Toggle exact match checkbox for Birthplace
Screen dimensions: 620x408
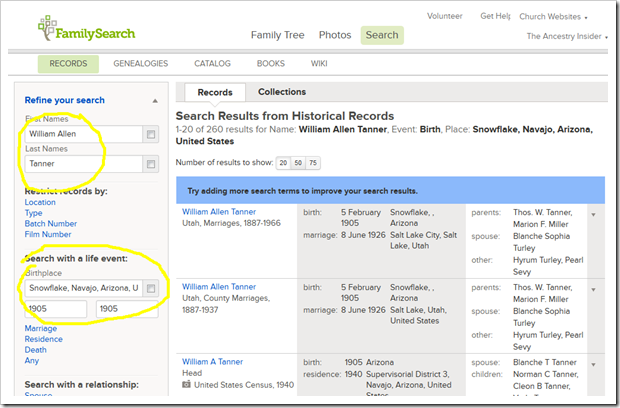click(x=150, y=288)
